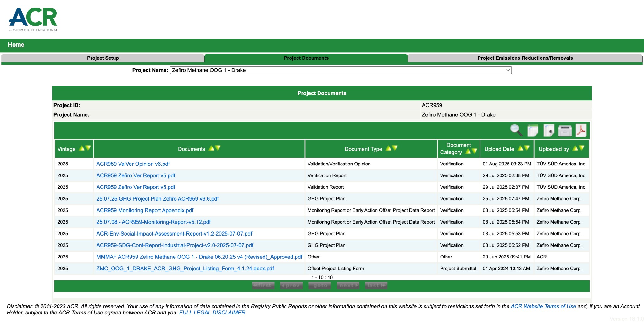Screen dimensions: 644x322
Task: Sort Documents column ascending
Action: pyautogui.click(x=212, y=148)
